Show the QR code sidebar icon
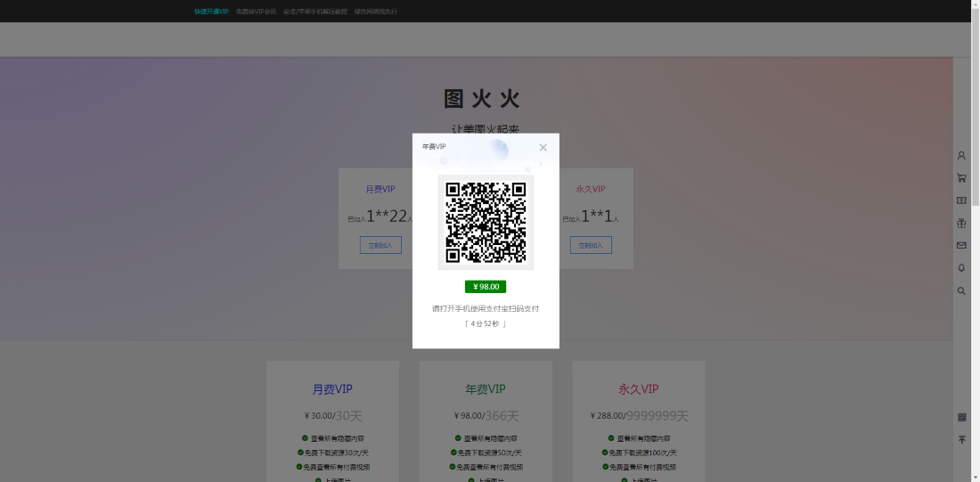The image size is (980, 482). click(961, 417)
